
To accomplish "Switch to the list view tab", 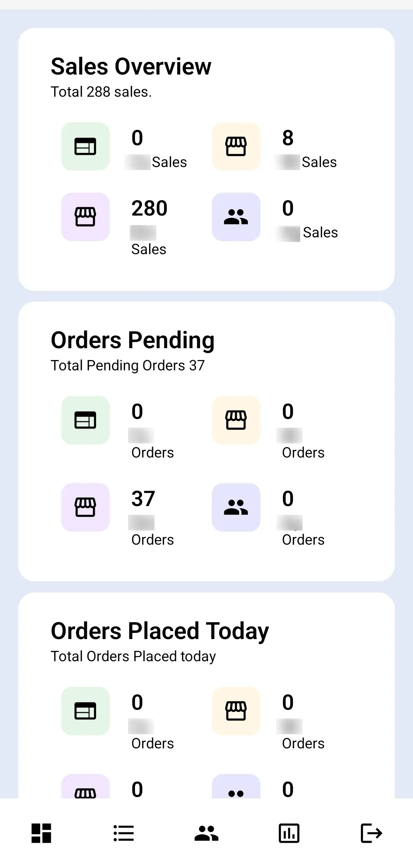I will click(124, 833).
